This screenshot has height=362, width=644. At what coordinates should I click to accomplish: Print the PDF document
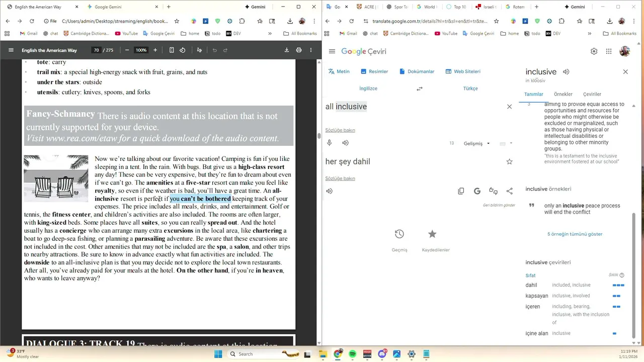299,50
